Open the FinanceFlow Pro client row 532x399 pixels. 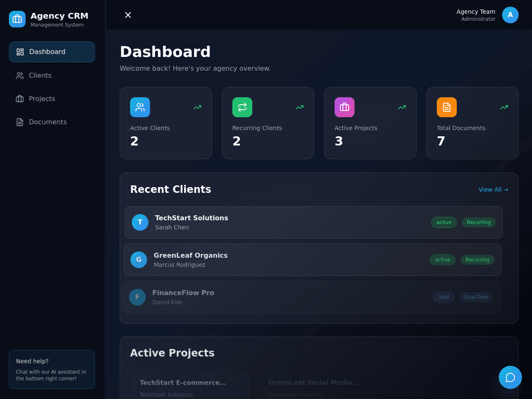pos(311,297)
